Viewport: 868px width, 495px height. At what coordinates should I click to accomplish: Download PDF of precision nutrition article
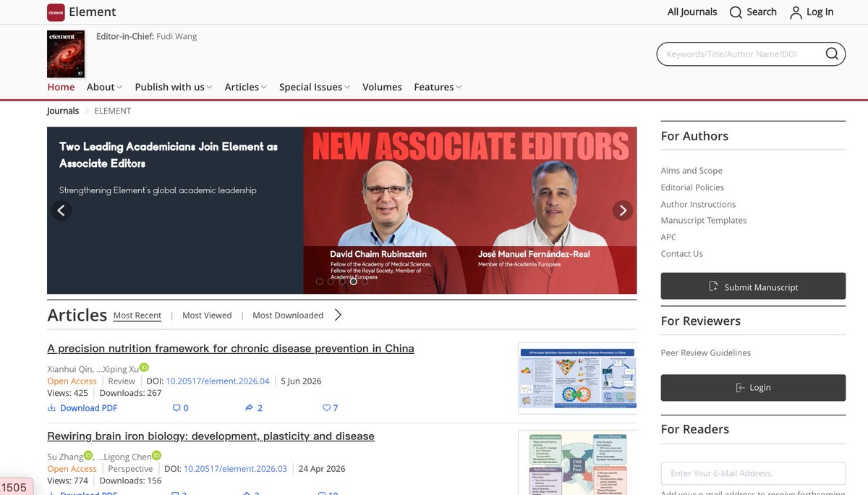click(x=82, y=408)
